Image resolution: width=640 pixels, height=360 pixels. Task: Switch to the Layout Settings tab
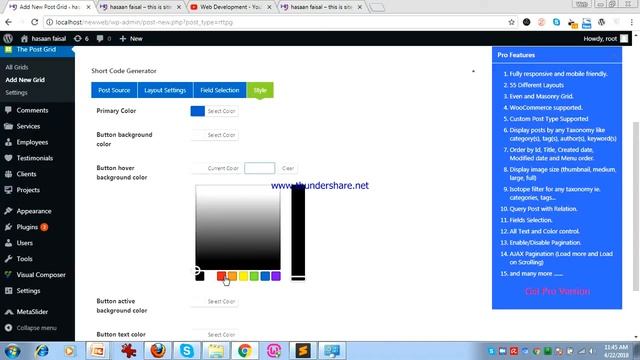point(165,90)
